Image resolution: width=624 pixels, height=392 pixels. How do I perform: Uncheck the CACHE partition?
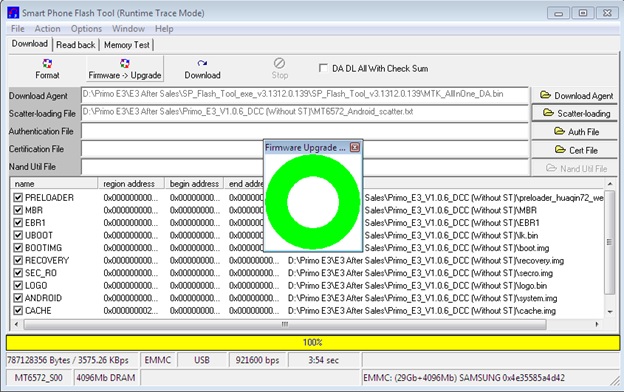pyautogui.click(x=18, y=310)
